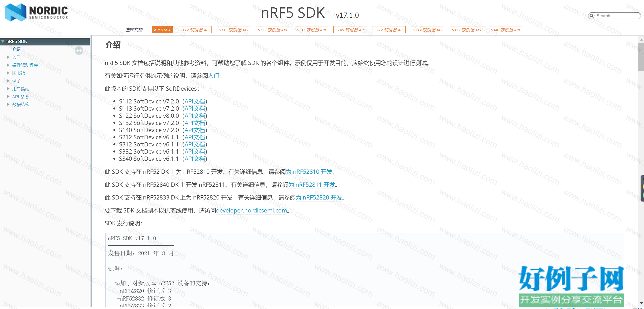Viewport: 644px width, 309px height.
Task: Click the -nRF52832 修订版 3 line
Action: pyautogui.click(x=144, y=298)
